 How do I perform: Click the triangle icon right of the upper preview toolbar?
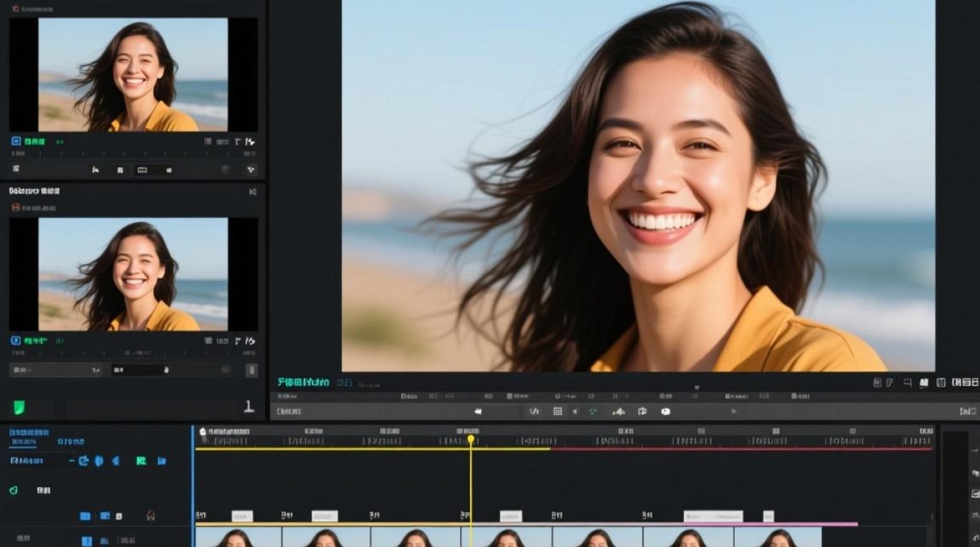252,169
